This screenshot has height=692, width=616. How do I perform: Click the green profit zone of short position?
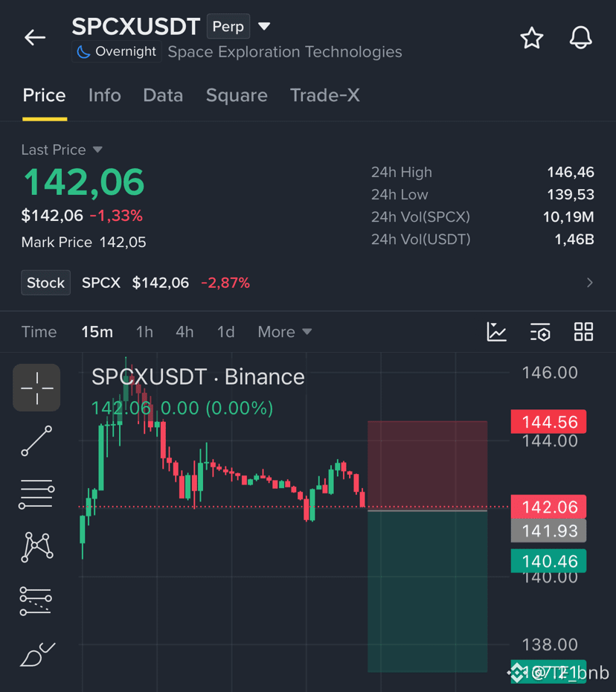[x=427, y=592]
